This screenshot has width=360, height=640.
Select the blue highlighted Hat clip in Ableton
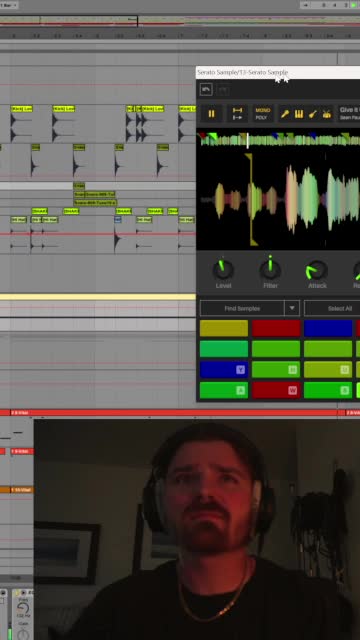coord(118,220)
